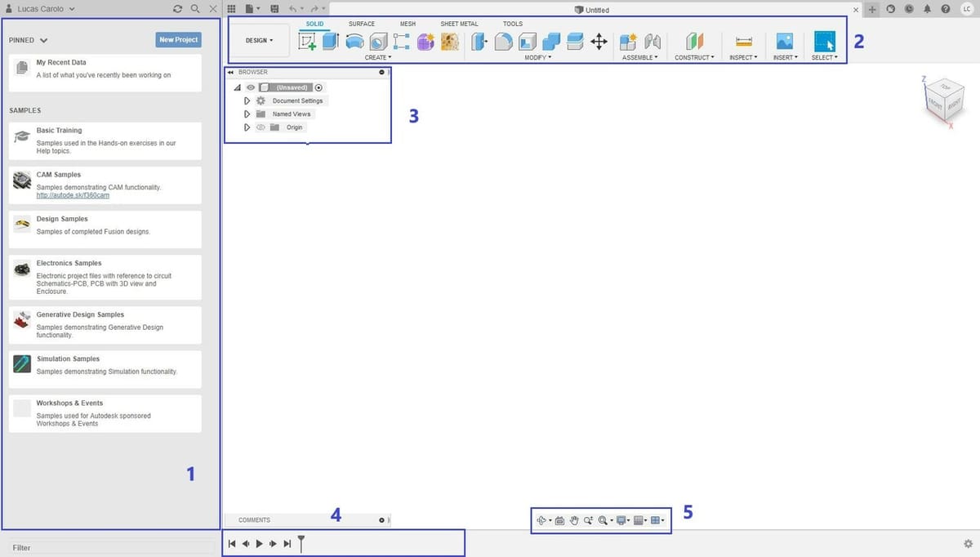
Task: Switch to the Tools tab
Action: pos(513,24)
